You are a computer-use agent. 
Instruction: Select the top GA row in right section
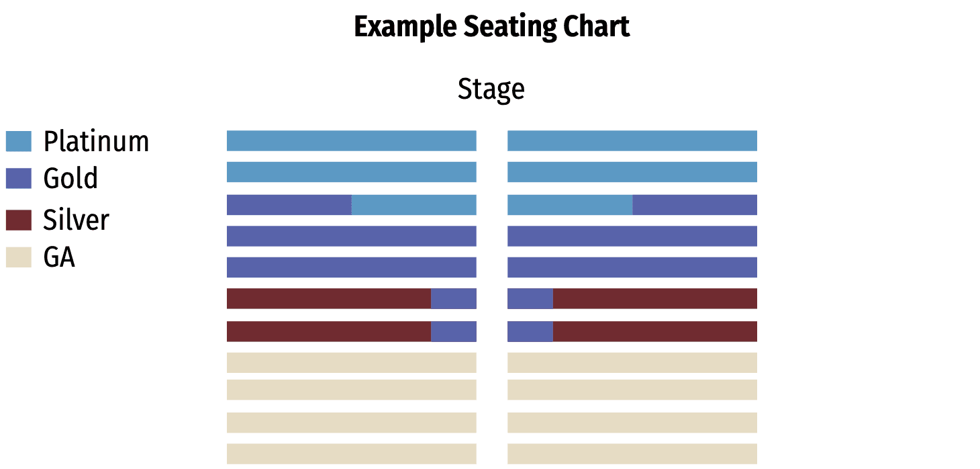click(x=632, y=363)
